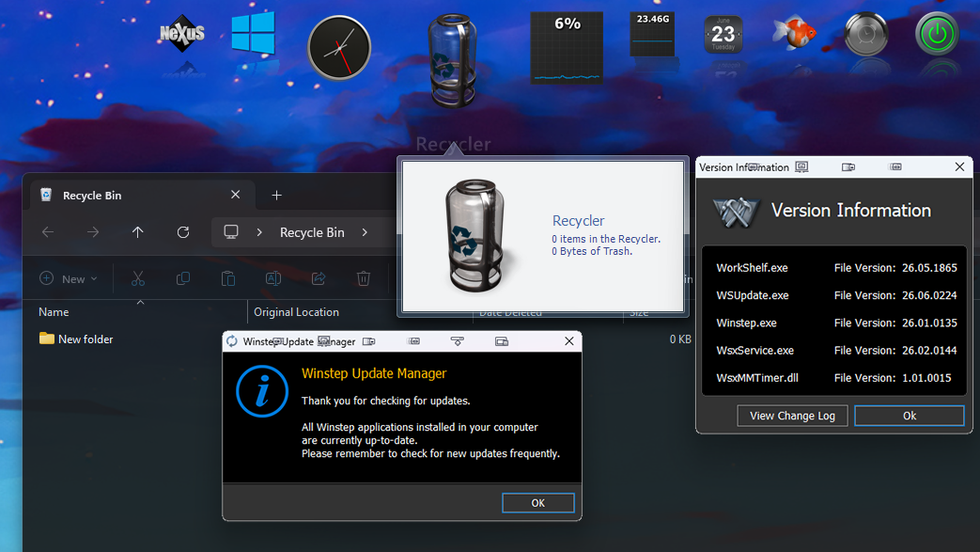Click WsxService.exe version row
The image size is (980, 552).
point(835,350)
